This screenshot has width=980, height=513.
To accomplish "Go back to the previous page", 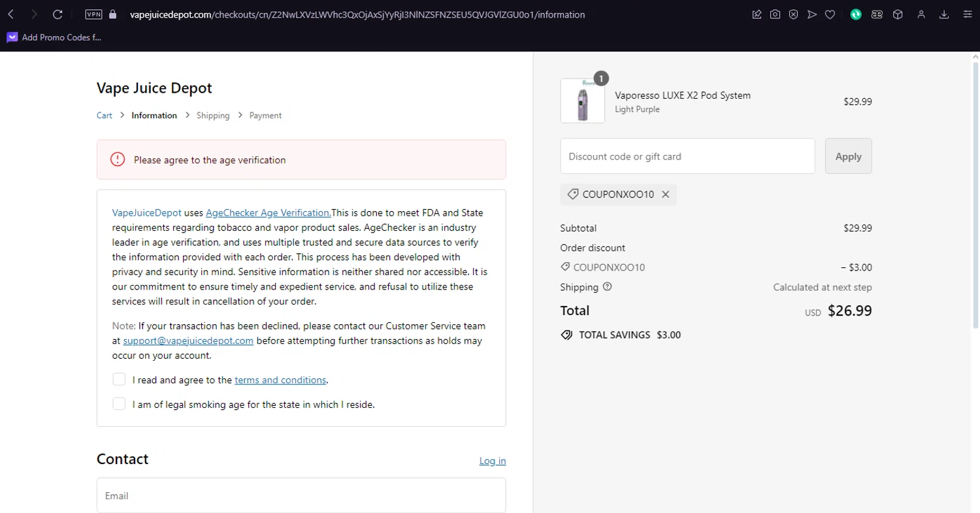I will (x=11, y=14).
